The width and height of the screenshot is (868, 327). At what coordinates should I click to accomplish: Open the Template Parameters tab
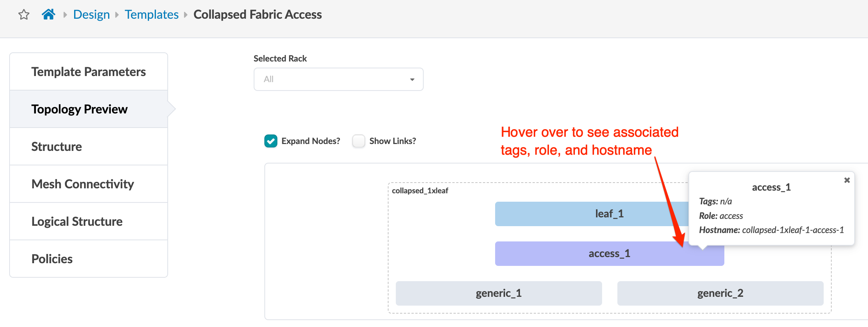89,72
